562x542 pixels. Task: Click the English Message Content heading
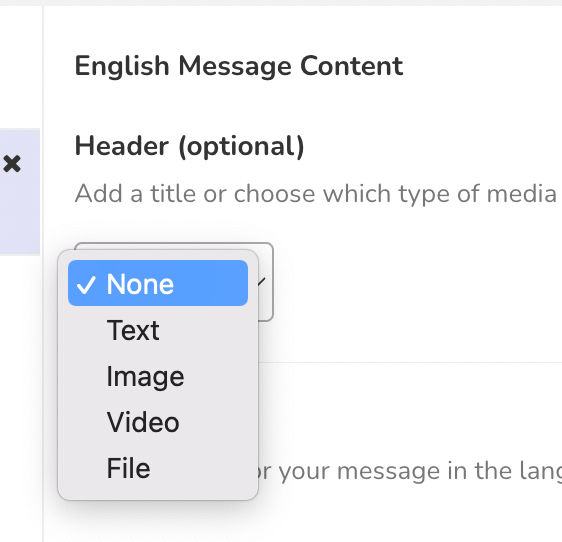(239, 66)
